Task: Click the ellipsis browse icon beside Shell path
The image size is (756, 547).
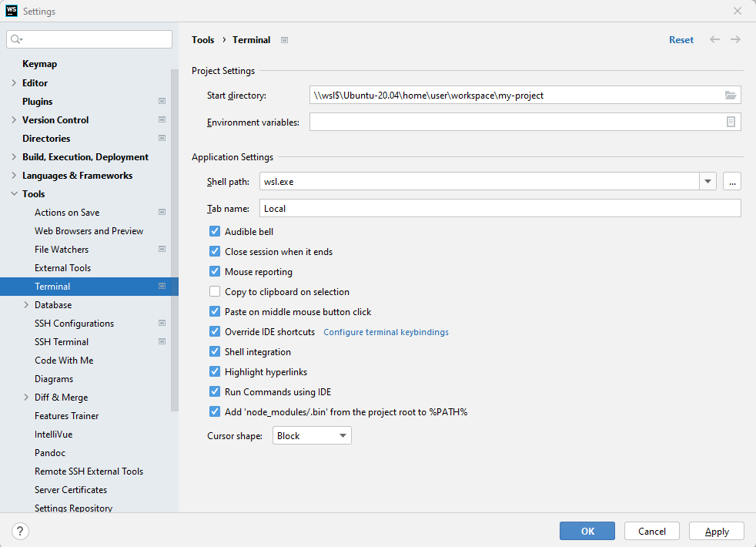Action: tap(731, 181)
